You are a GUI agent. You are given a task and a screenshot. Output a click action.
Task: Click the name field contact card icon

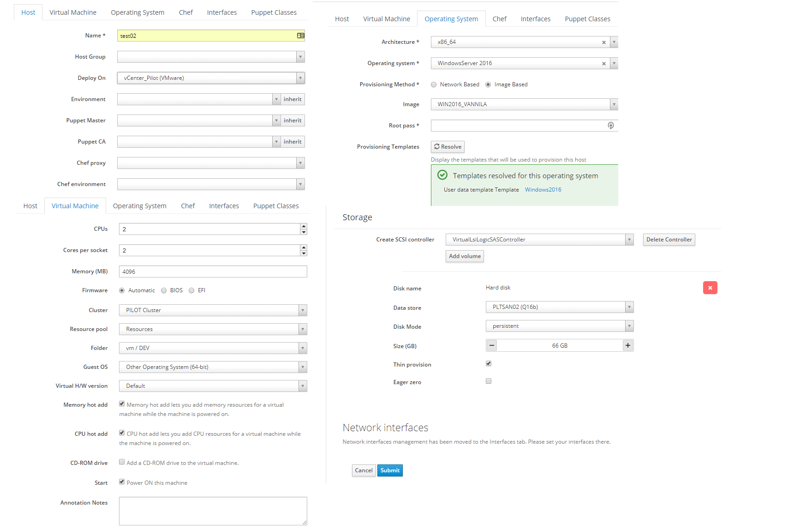[300, 36]
